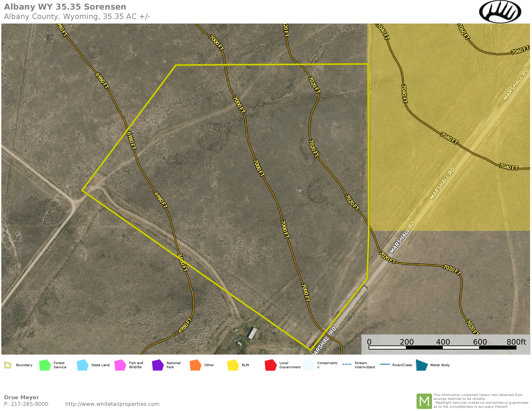Click the Whitetail Properties paw logo
The height and width of the screenshot is (411, 532).
(500, 11)
